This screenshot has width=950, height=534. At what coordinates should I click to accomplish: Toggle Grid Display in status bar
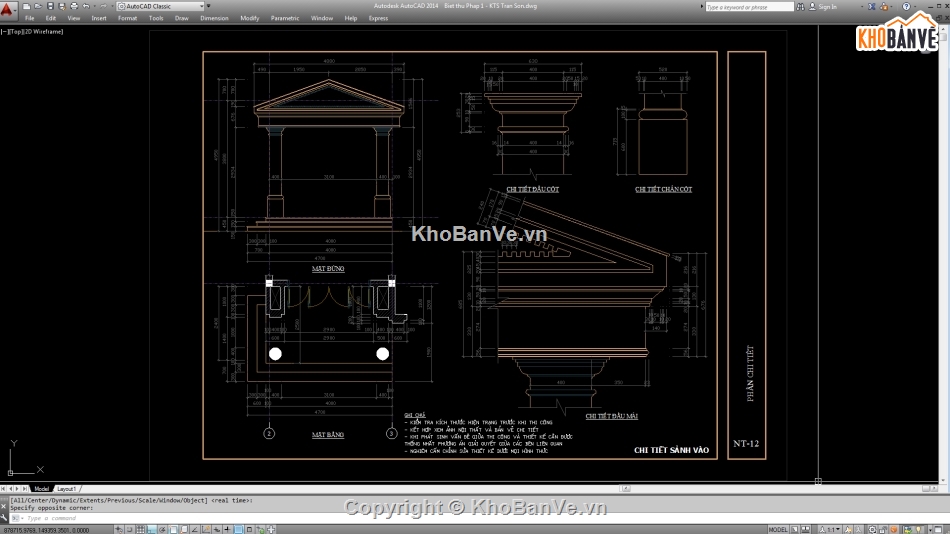click(141, 529)
